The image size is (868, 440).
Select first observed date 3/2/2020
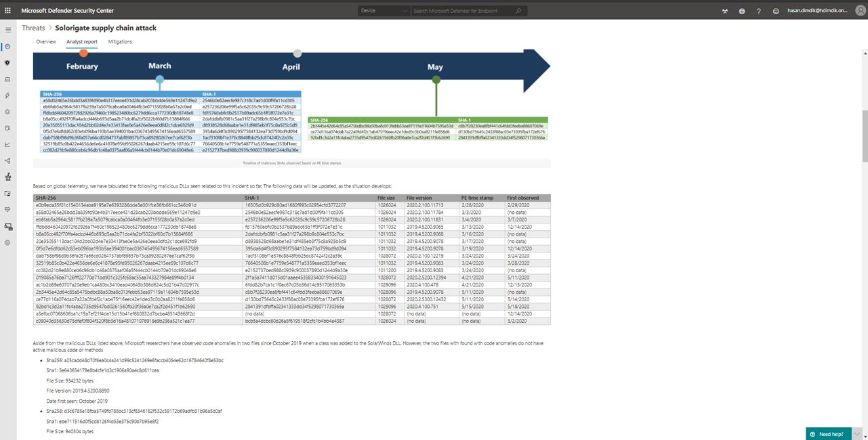(x=516, y=321)
